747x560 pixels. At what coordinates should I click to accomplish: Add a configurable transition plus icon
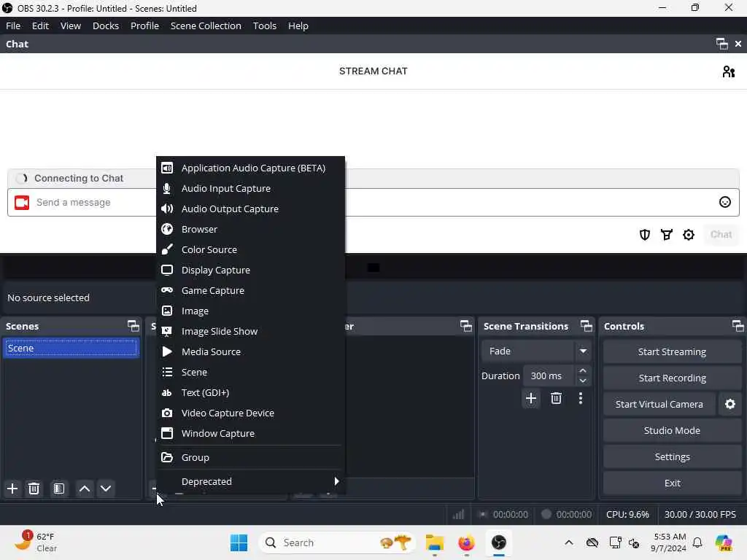pos(531,399)
